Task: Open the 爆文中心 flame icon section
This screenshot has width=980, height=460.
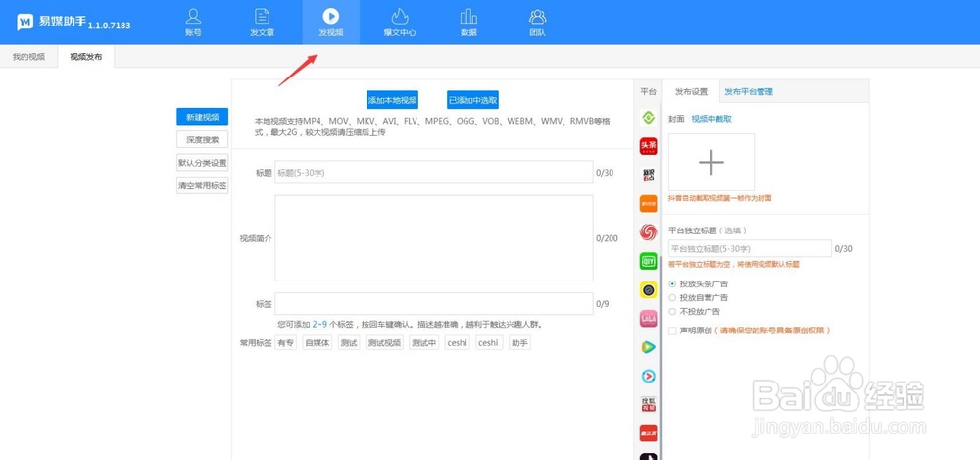Action: (400, 22)
